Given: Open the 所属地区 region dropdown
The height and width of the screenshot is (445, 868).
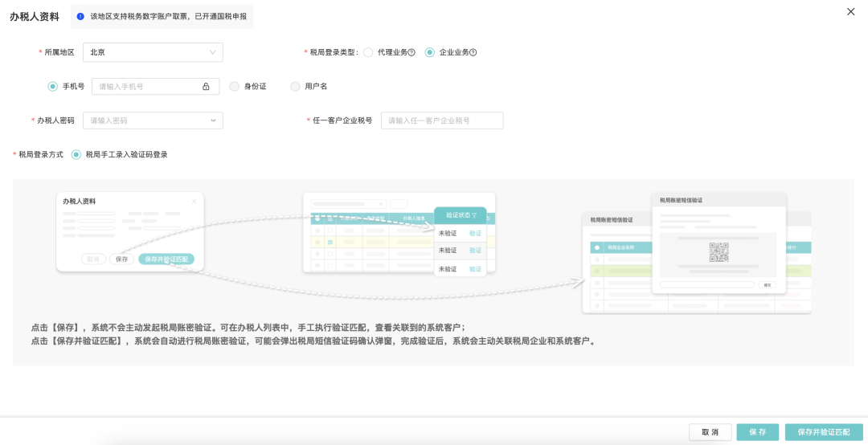Looking at the screenshot, I should pos(153,53).
